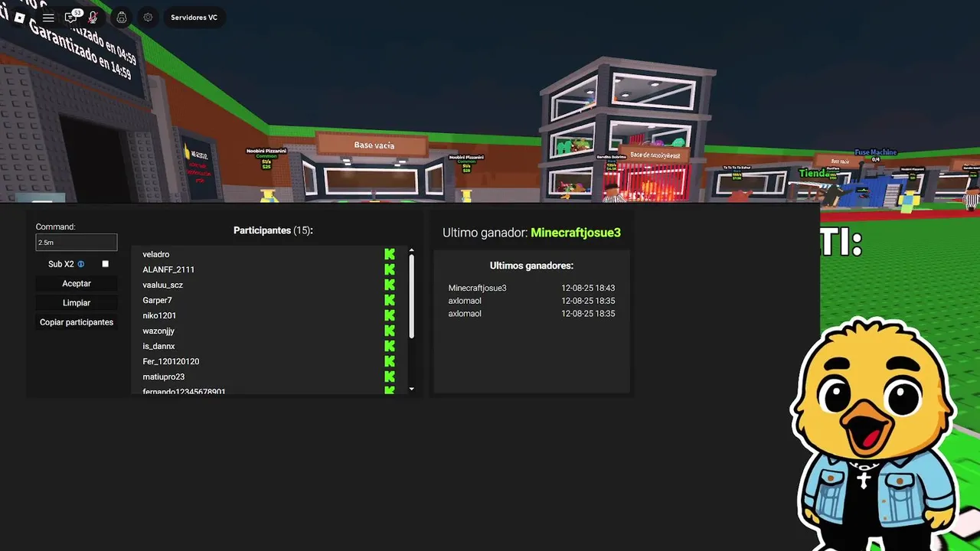The image size is (980, 551).
Task: Open the Roblox logo menu
Action: 21,18
